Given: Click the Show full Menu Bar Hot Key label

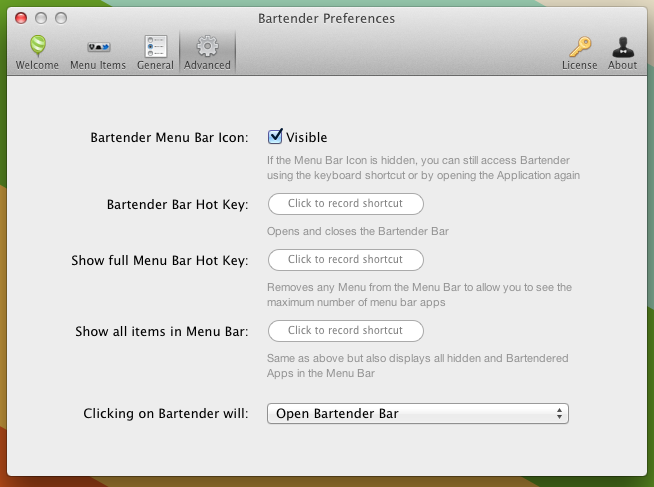Looking at the screenshot, I should click(160, 260).
